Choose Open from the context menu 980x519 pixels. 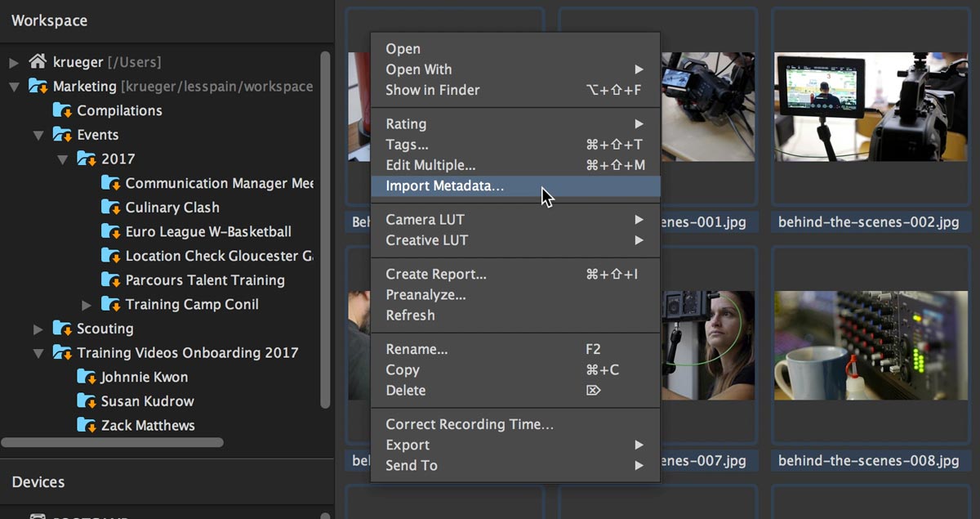point(515,49)
